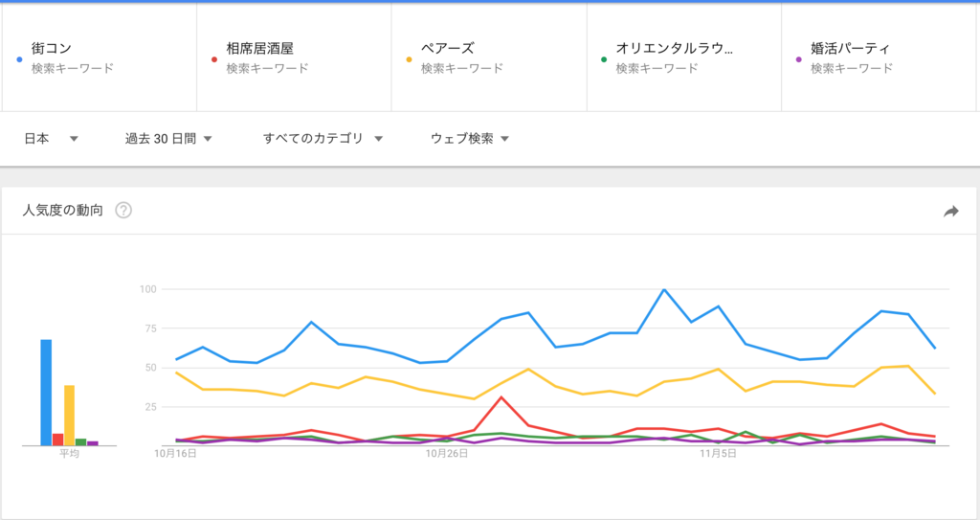Click the purple dot beside 婚活パーティ
The width and height of the screenshot is (980, 520).
pos(799,59)
